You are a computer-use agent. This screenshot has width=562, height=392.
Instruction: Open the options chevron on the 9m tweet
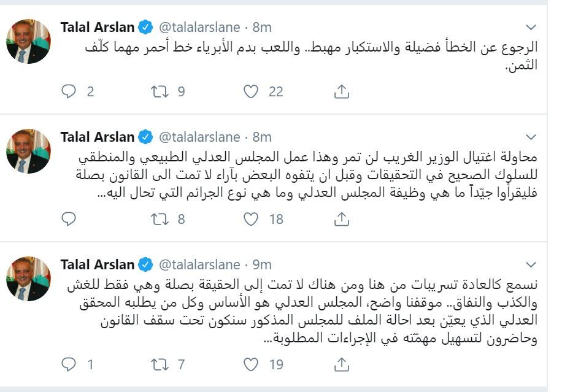click(x=531, y=265)
